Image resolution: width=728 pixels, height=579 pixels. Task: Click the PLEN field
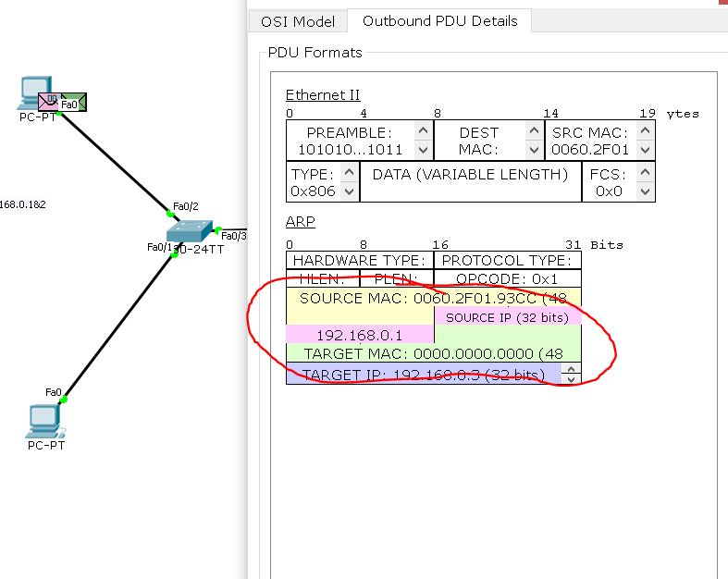click(x=397, y=278)
